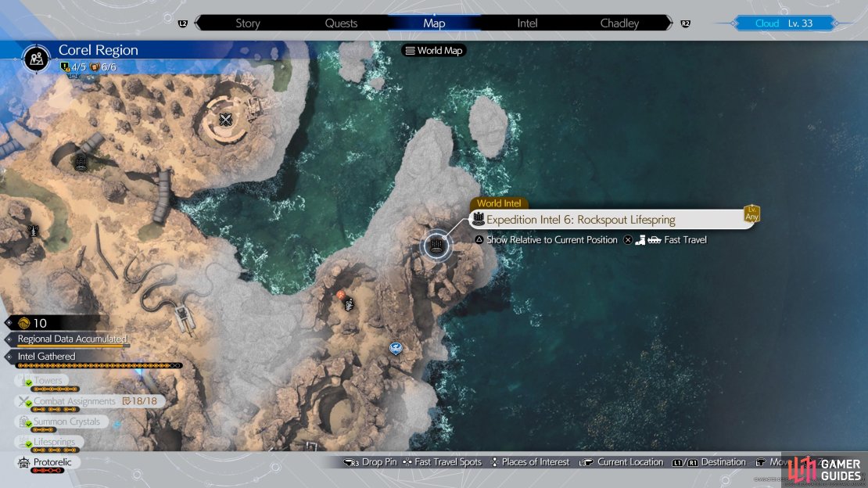Click the dark statue marker on left cliff

(x=33, y=231)
